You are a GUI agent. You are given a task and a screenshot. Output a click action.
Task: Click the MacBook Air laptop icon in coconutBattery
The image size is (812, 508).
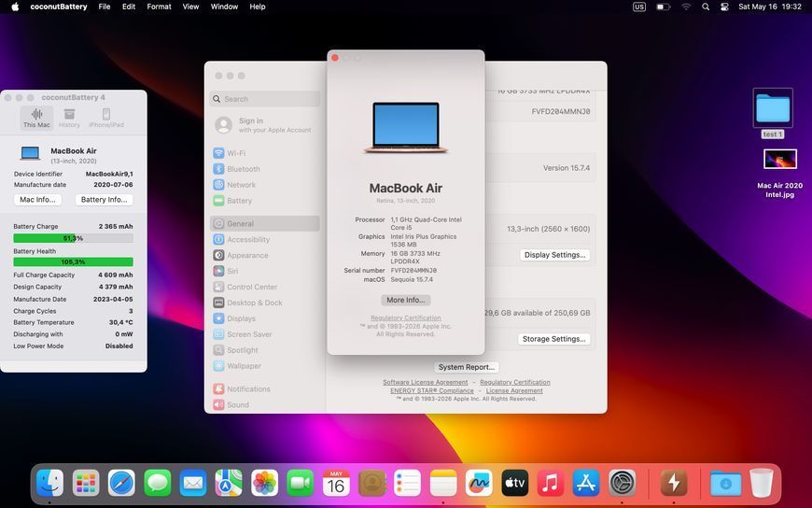pos(30,153)
